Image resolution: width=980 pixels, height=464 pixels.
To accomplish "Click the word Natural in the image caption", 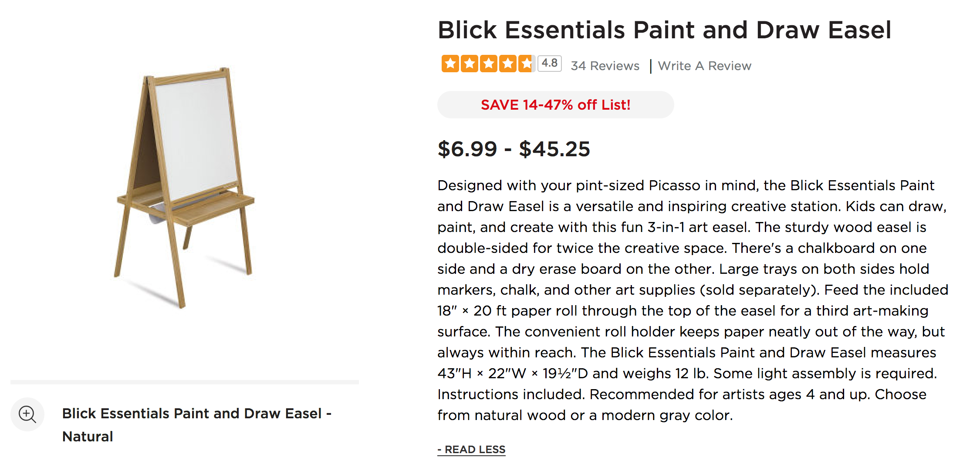I will click(88, 437).
